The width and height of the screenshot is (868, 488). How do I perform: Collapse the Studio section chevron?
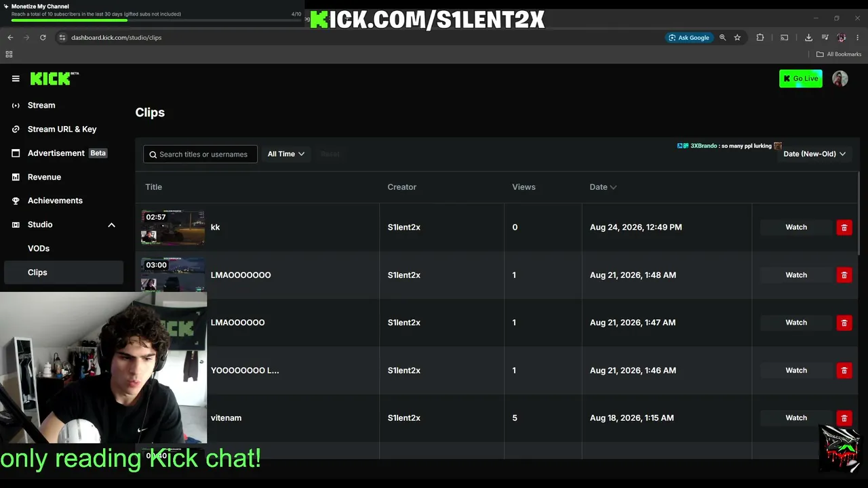(x=111, y=225)
